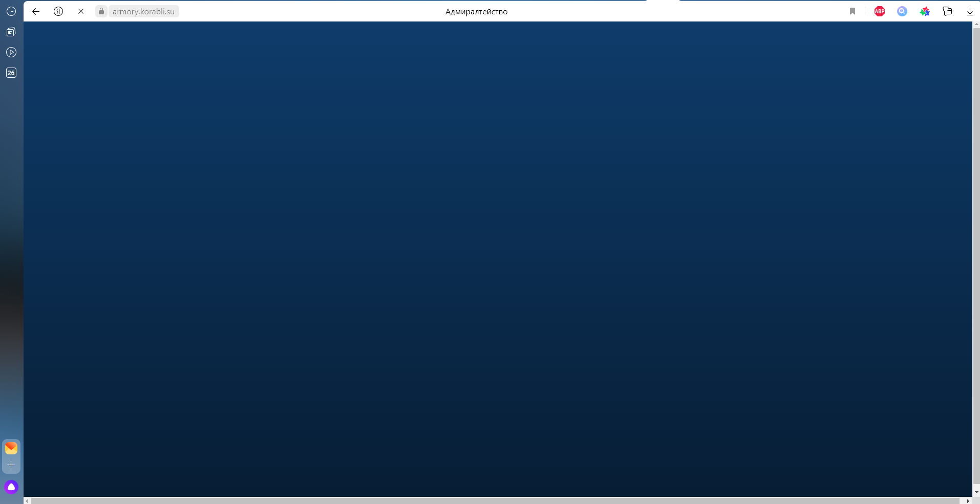980x504 pixels.
Task: Launch the Alice voice assistant
Action: [x=11, y=487]
